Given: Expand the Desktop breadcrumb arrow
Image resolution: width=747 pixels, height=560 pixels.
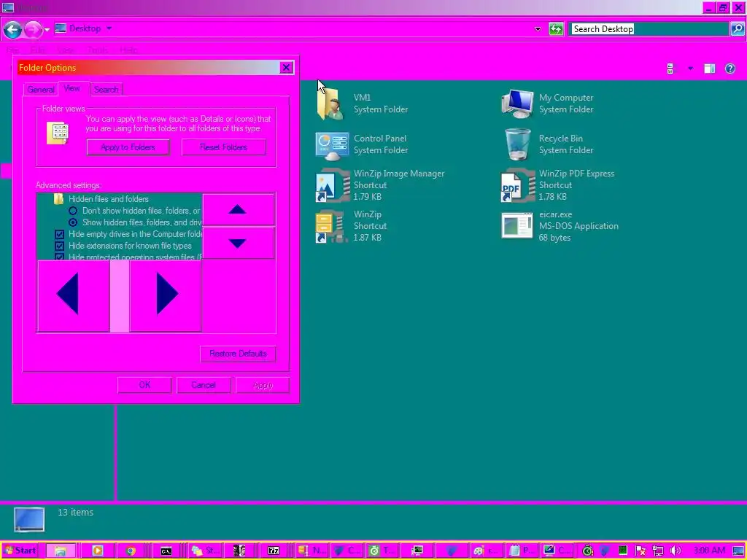Looking at the screenshot, I should pyautogui.click(x=109, y=28).
